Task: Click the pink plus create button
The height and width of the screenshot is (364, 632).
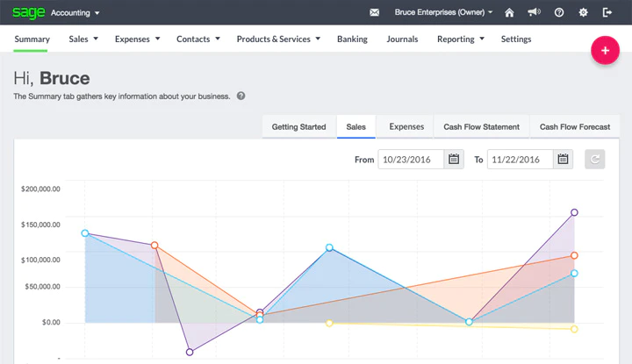Action: (x=605, y=50)
